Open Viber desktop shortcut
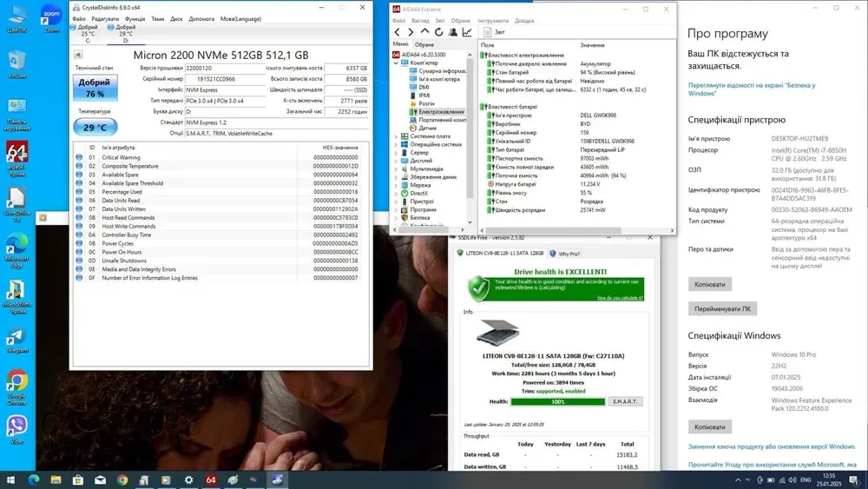 click(x=16, y=428)
